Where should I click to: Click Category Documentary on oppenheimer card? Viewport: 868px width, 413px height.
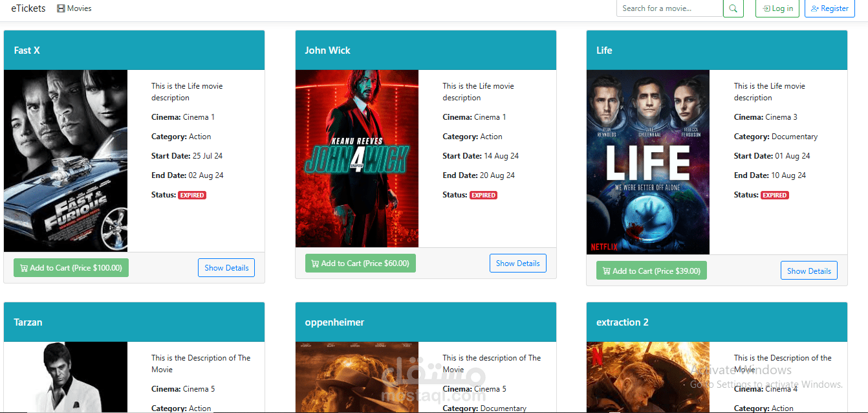pyautogui.click(x=503, y=408)
